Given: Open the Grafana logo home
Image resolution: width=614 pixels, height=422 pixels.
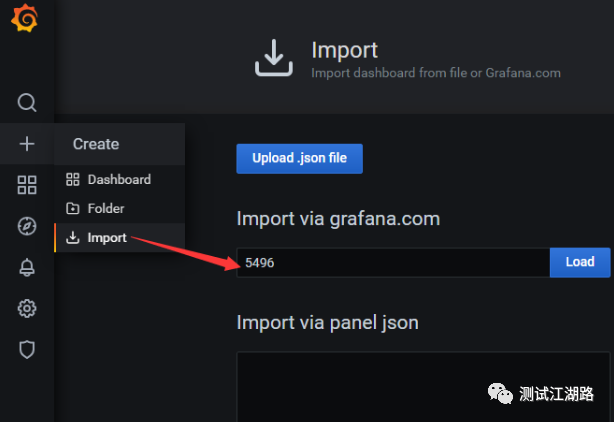Looking at the screenshot, I should click(x=24, y=18).
